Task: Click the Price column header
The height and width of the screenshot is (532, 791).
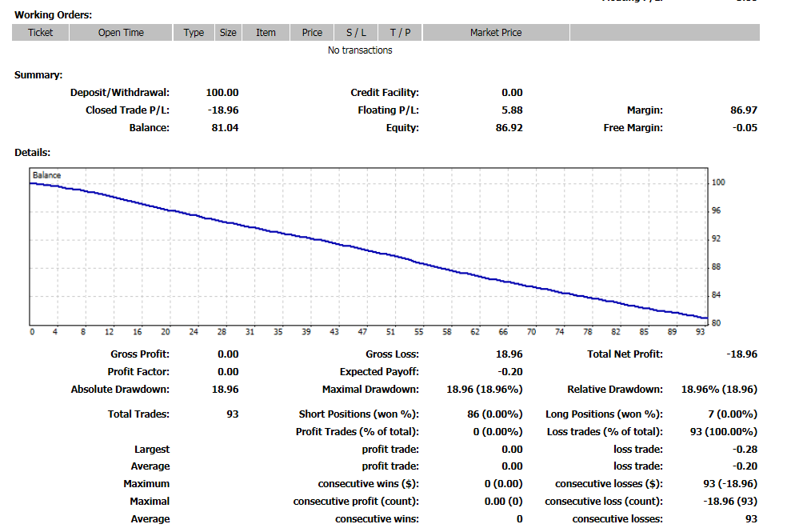Action: click(312, 33)
